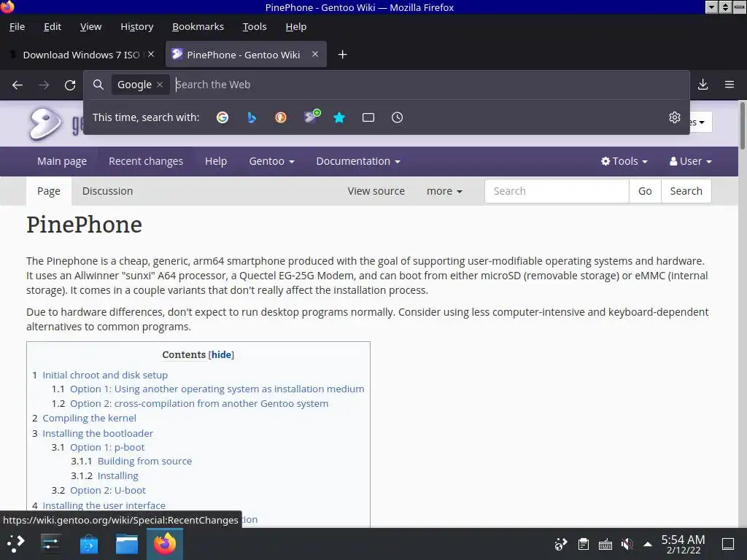
Task: Expand the Gentoo dropdown menu
Action: (271, 161)
